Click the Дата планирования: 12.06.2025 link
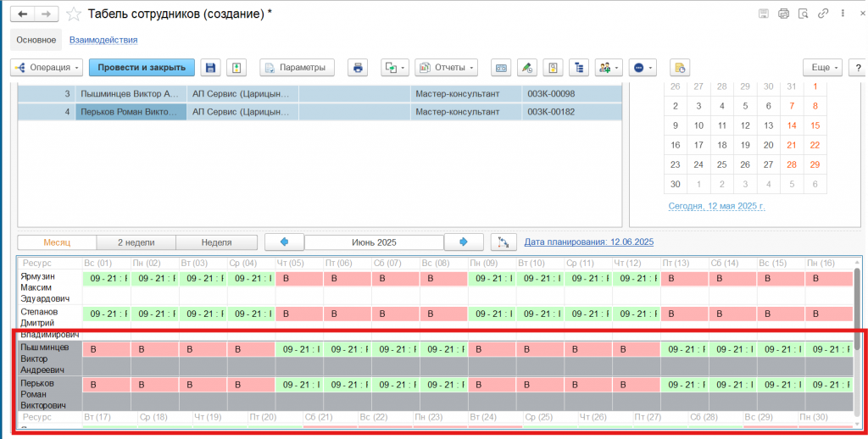The width and height of the screenshot is (868, 439). coord(588,242)
